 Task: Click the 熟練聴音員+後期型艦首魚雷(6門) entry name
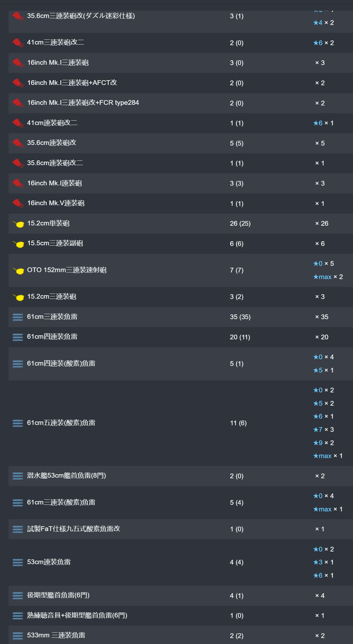[x=77, y=615]
